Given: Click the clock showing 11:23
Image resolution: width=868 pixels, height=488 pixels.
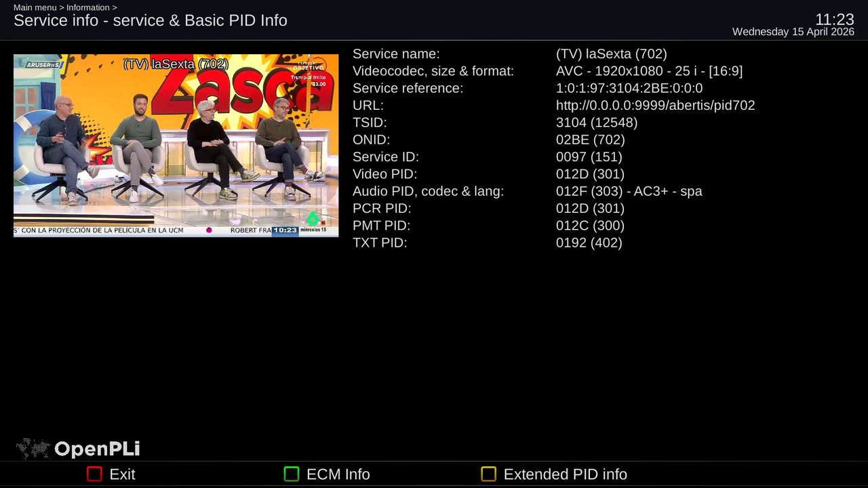Looking at the screenshot, I should (835, 19).
